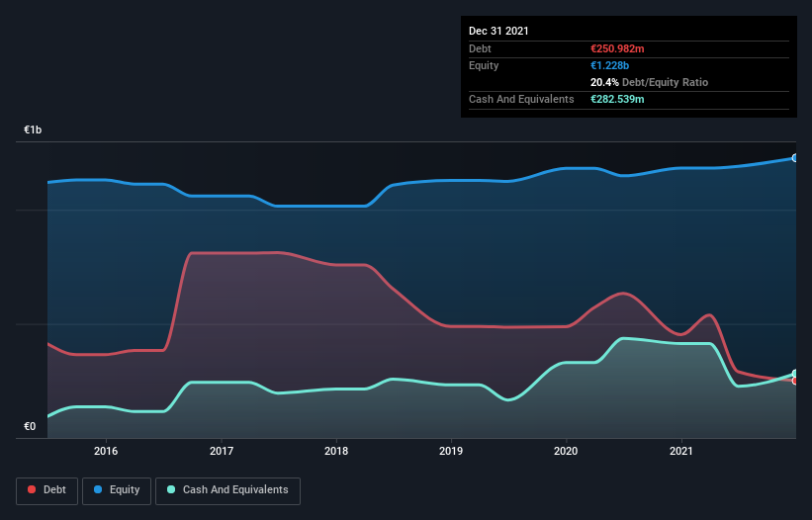Click the €250.982m debt value
The height and width of the screenshot is (520, 812).
[x=617, y=48]
